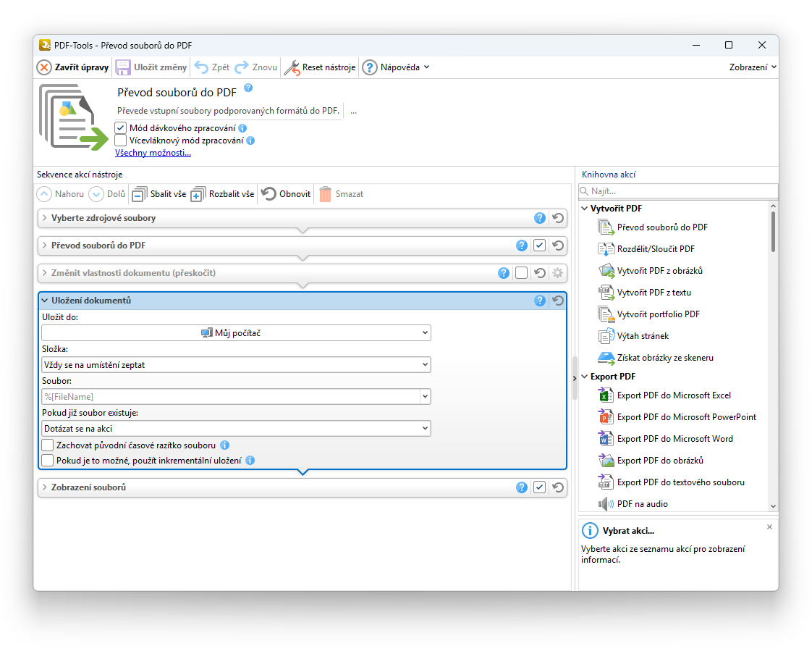Expand the Změnit vlastnosti dokumentu step
Viewport: 812px width, 654px height.
[45, 273]
